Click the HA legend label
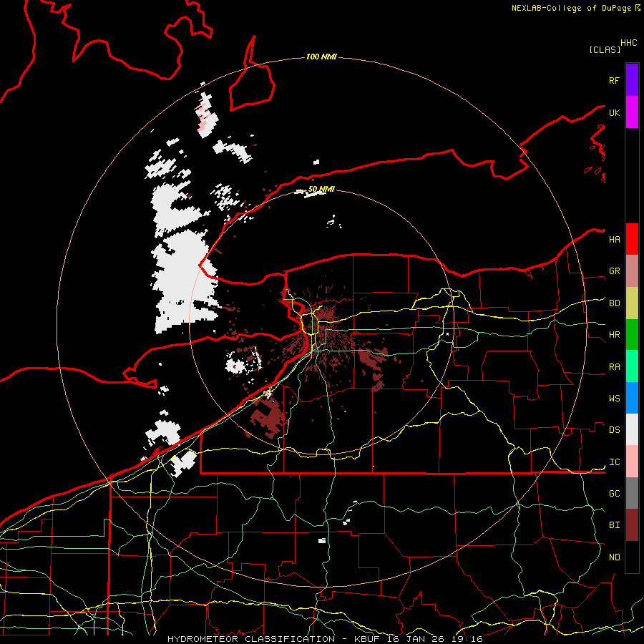Viewport: 644px width, 644px height. click(614, 240)
